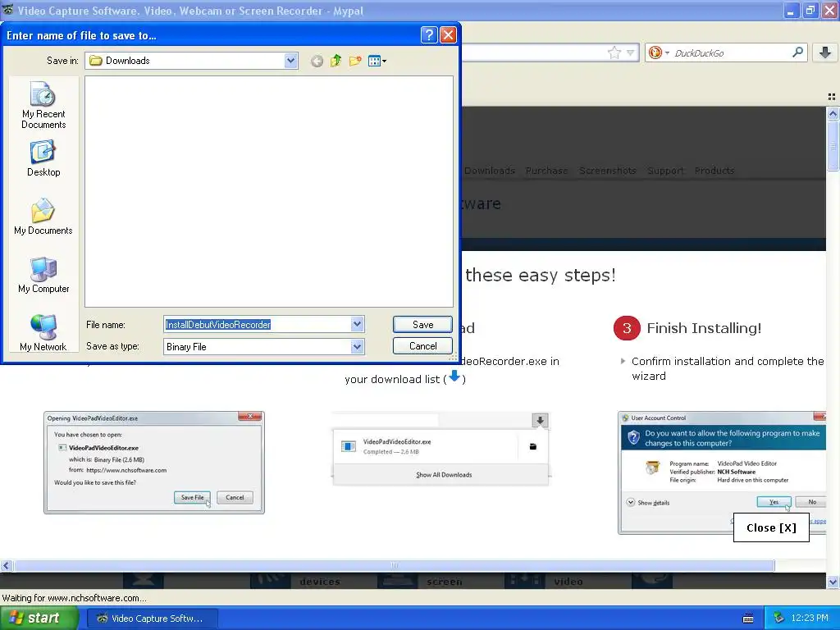This screenshot has height=630, width=840.
Task: Click the User Account Control screenshot thumbnail
Action: tap(722, 472)
